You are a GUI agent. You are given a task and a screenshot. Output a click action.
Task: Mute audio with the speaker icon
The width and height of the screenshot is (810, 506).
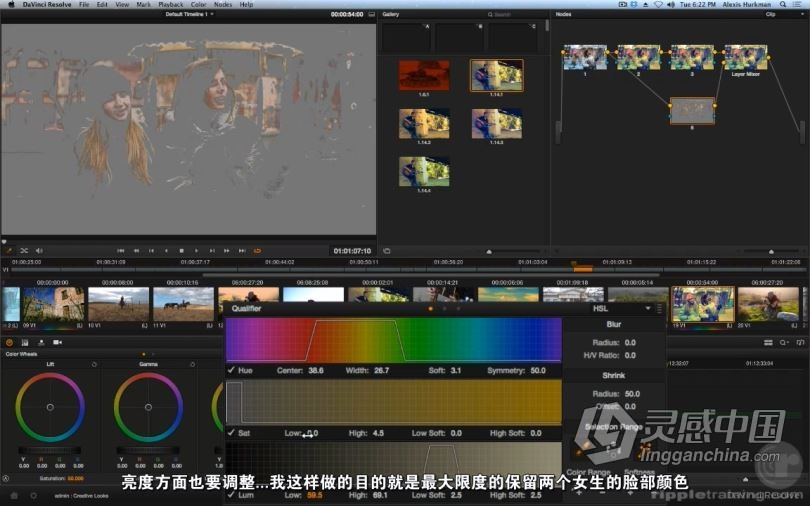tap(39, 250)
